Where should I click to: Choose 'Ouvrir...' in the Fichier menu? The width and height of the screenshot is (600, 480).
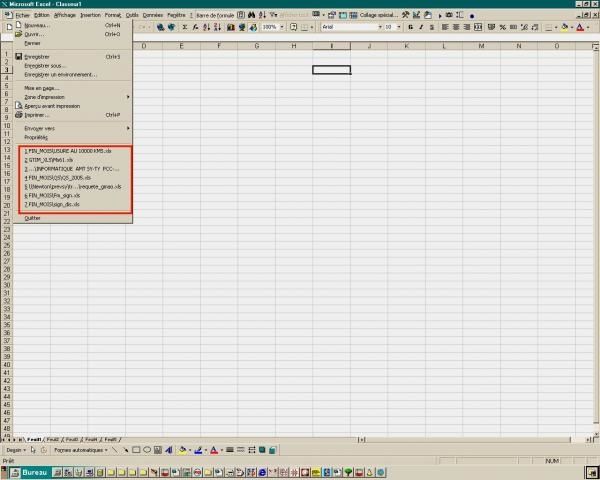(x=73, y=34)
